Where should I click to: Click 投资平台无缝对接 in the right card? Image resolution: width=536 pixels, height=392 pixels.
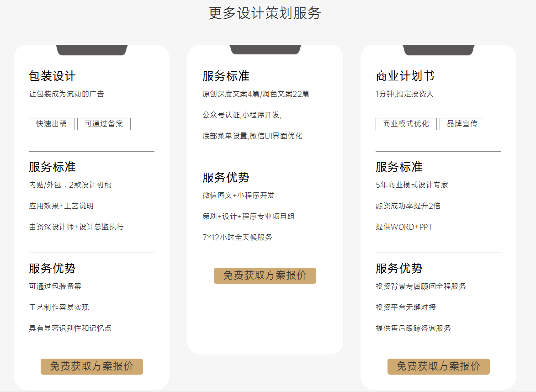click(405, 307)
